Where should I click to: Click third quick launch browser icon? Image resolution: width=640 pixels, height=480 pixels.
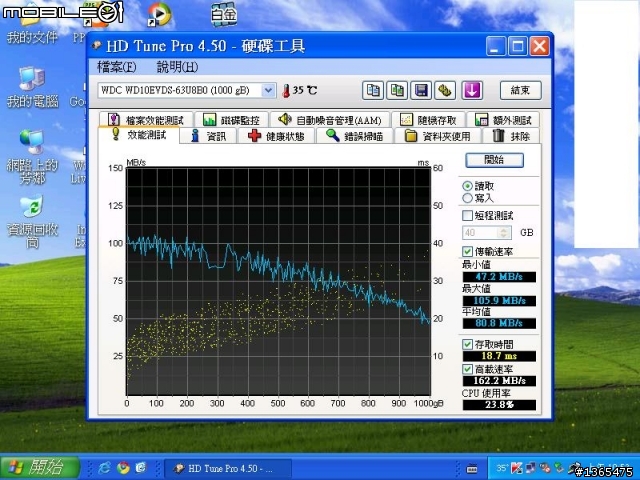point(141,468)
